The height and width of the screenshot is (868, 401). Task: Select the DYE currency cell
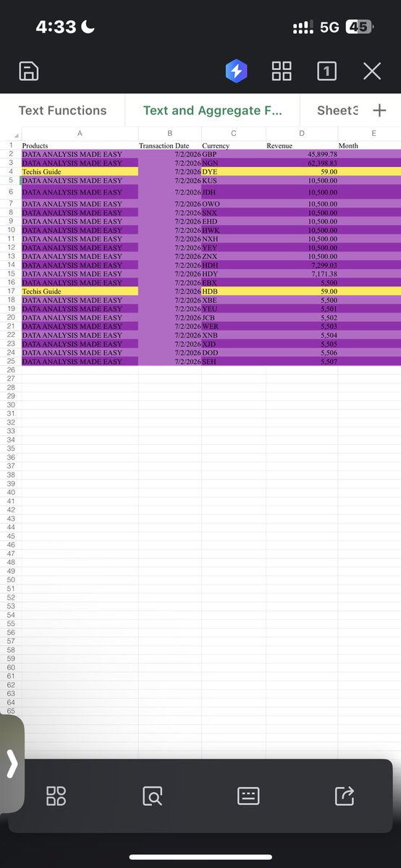point(234,171)
